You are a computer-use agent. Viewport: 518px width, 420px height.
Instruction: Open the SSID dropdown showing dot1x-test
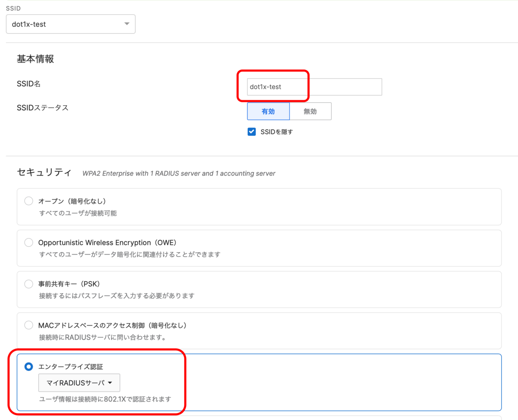[70, 24]
